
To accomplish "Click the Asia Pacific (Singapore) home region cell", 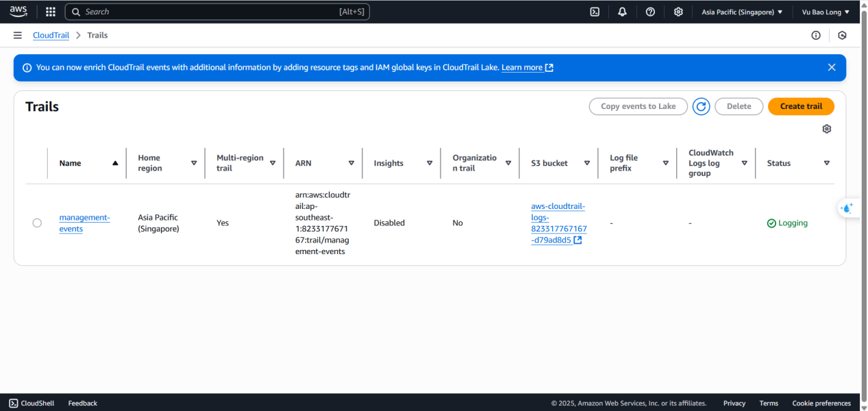I will click(x=158, y=223).
